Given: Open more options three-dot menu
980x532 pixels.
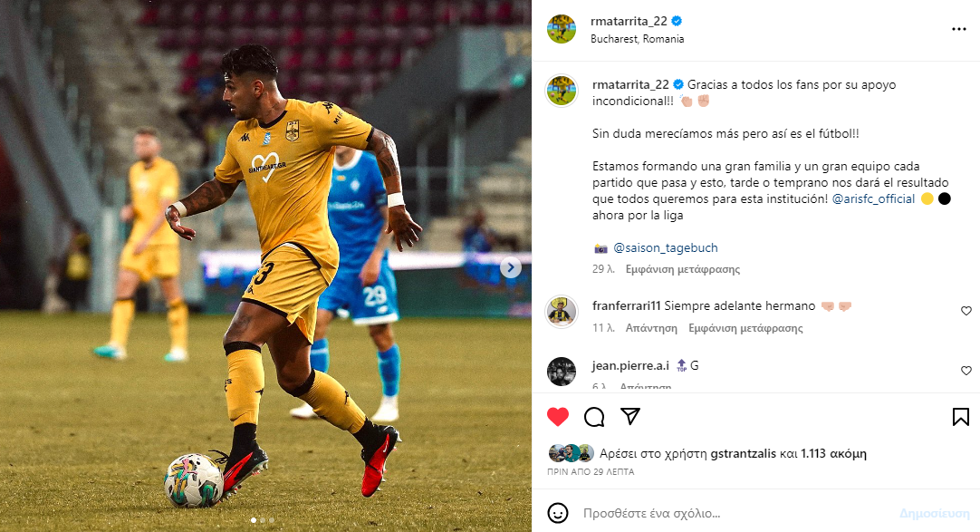Looking at the screenshot, I should [x=959, y=29].
